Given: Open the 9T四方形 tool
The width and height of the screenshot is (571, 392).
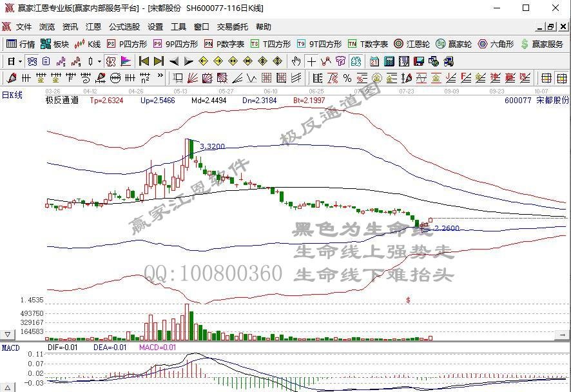Looking at the screenshot, I should coord(319,44).
